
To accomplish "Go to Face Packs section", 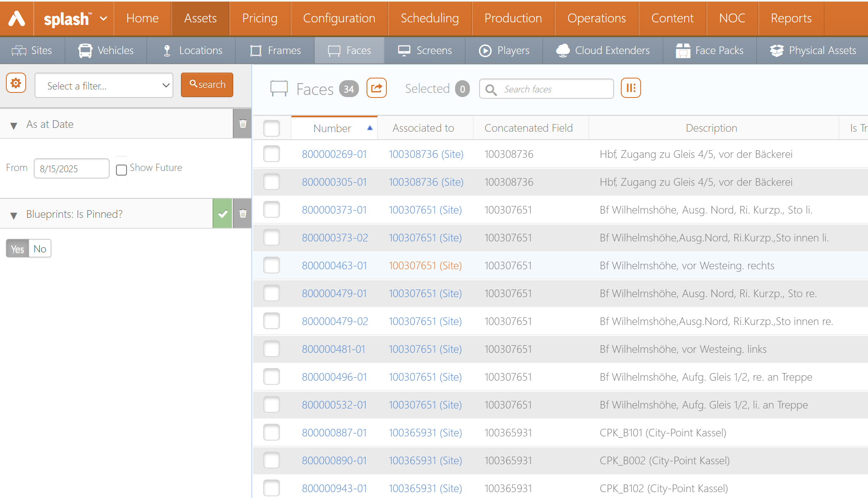I will 710,50.
